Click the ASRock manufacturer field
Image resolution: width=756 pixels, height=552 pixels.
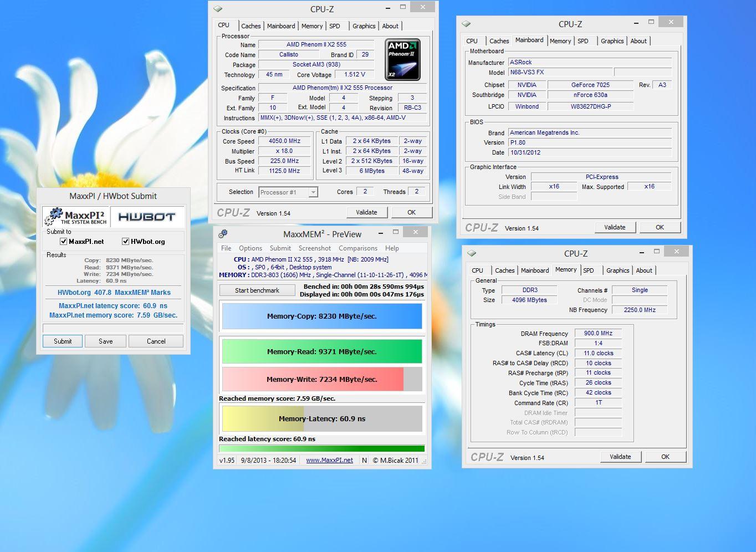(x=590, y=62)
